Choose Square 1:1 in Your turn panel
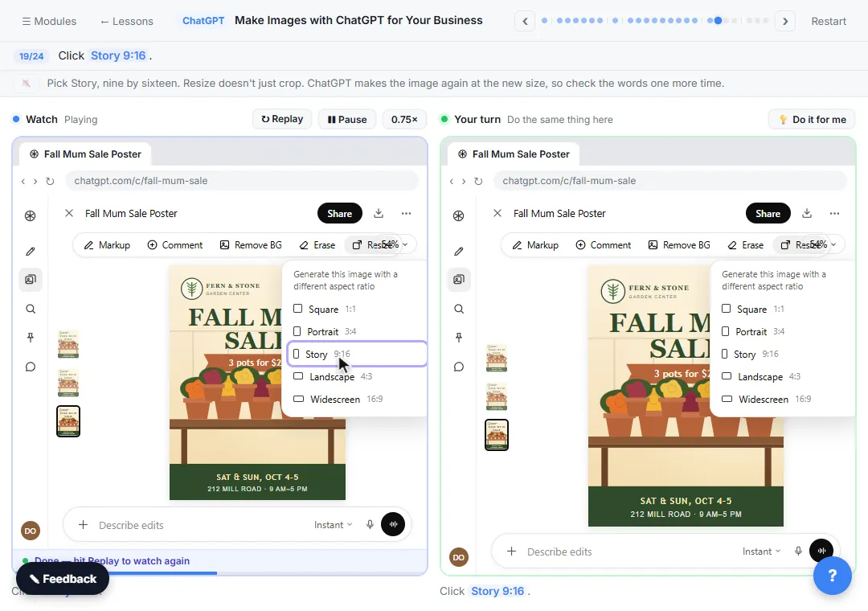The height and width of the screenshot is (611, 868). point(782,309)
